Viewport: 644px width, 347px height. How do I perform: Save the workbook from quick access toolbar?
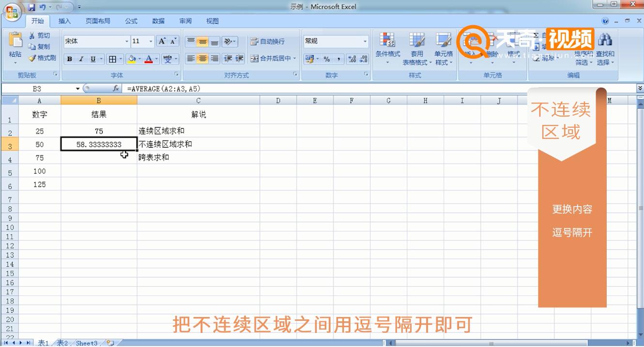(31, 7)
